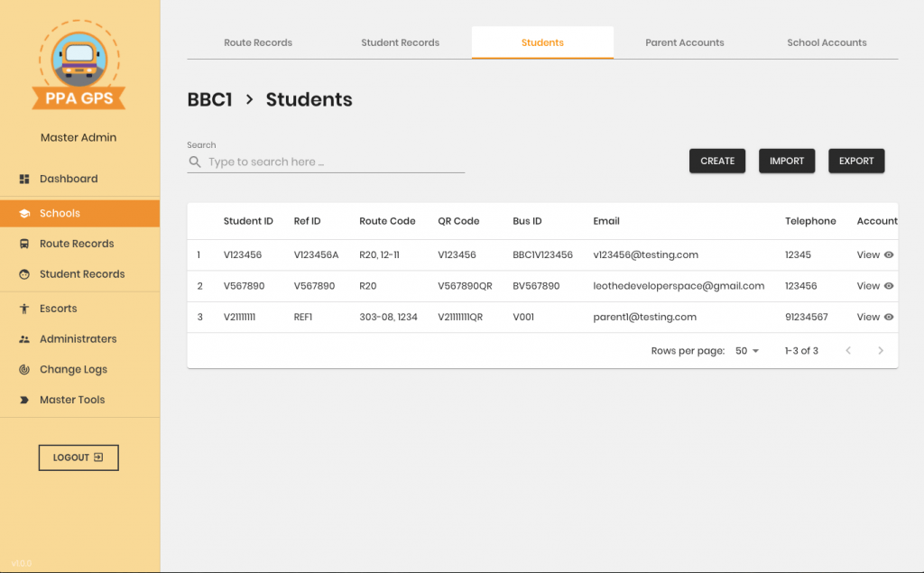The image size is (924, 573).
Task: Click QR code V567890QR
Action: pos(465,286)
